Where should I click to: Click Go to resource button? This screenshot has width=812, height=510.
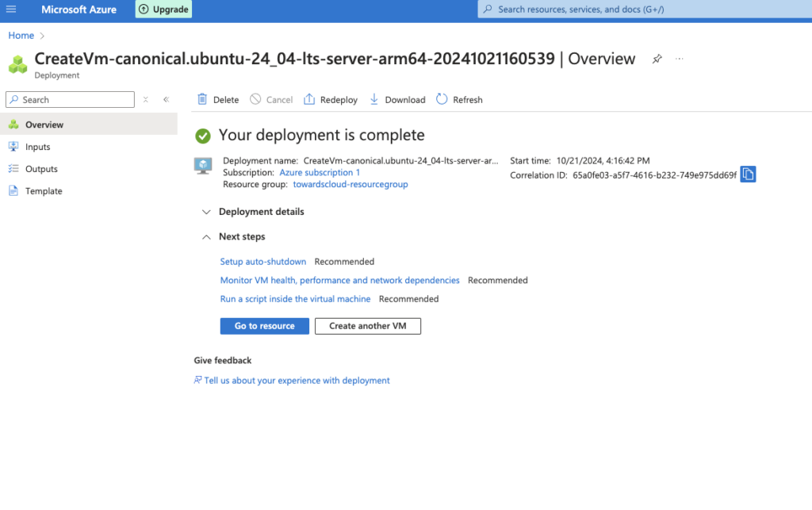click(x=265, y=326)
